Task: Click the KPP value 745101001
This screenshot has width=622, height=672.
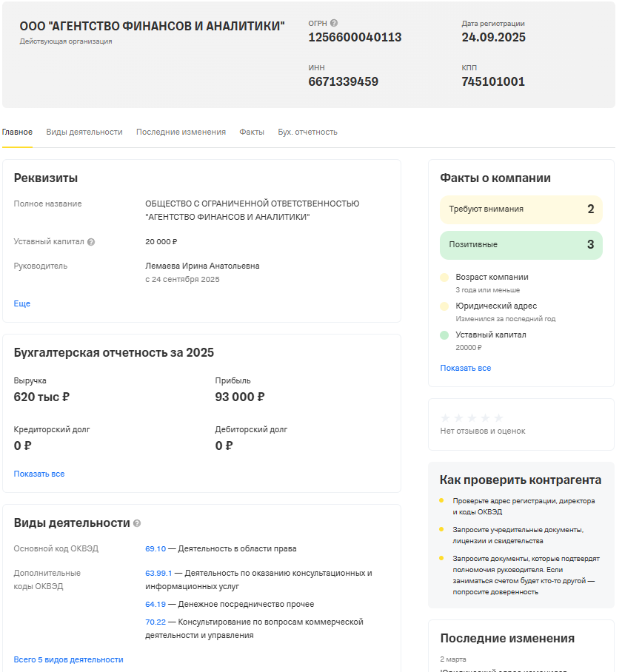Action: coord(493,81)
